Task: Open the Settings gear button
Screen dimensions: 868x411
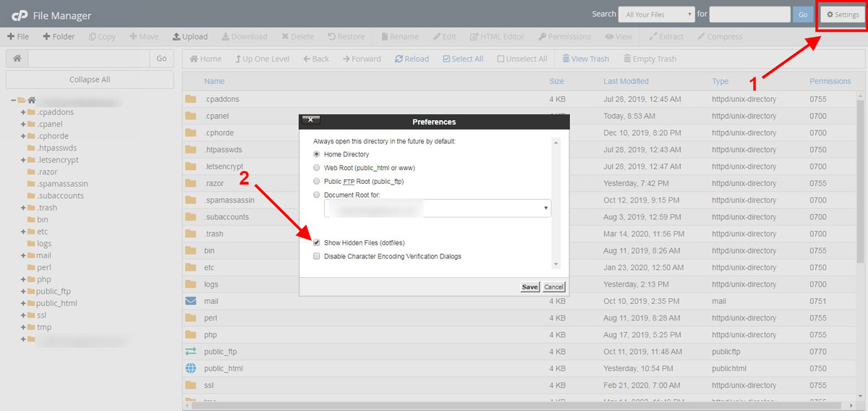Action: click(843, 14)
